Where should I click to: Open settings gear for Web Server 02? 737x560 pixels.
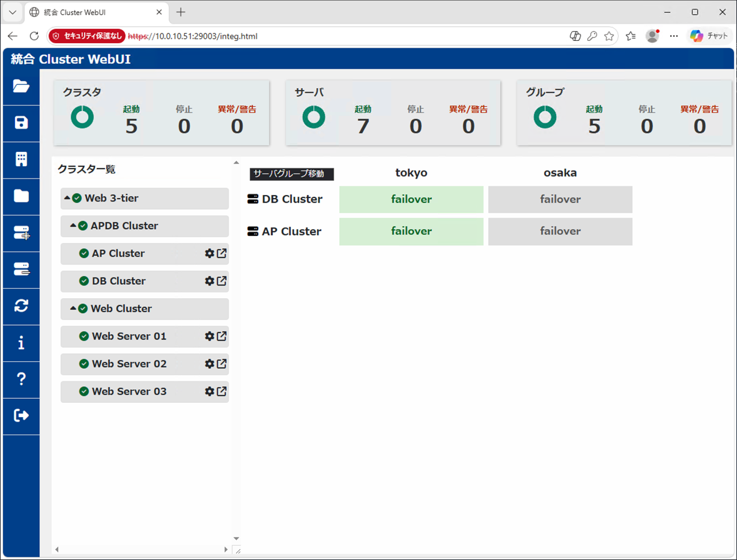[x=210, y=364]
